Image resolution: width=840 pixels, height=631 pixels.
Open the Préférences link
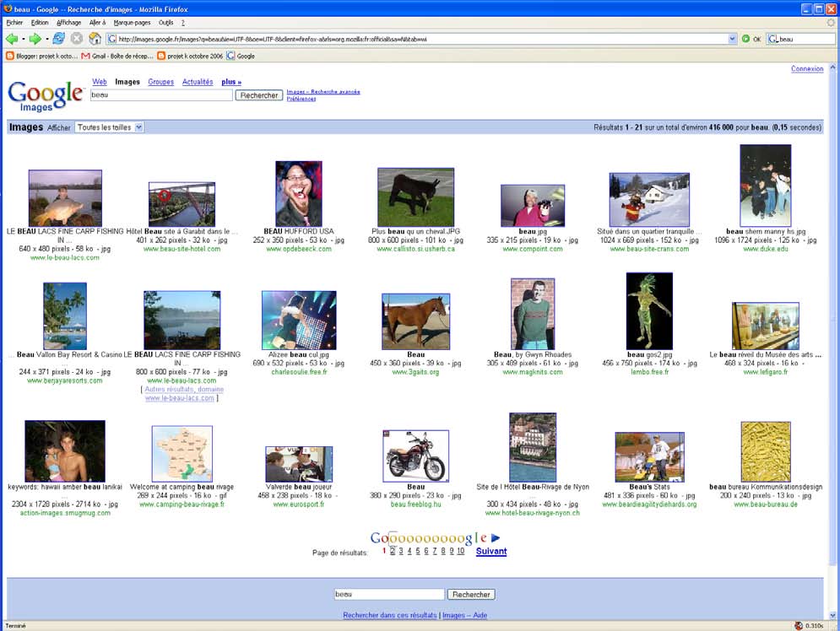point(301,99)
